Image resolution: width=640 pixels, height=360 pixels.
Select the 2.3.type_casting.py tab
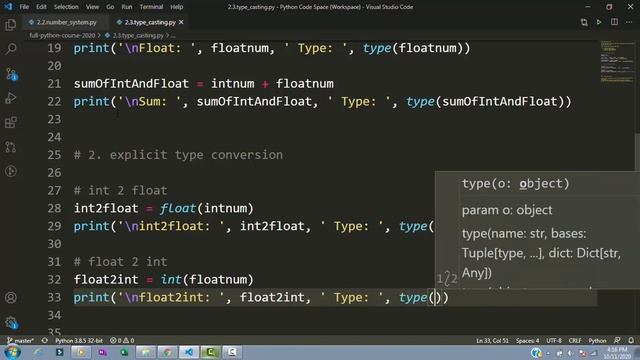point(150,22)
